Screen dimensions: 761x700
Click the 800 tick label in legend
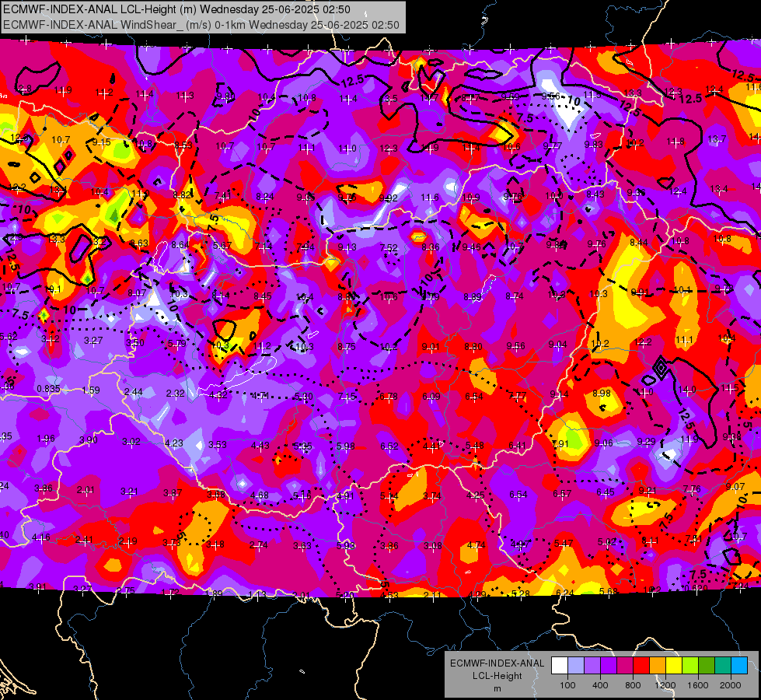[633, 685]
